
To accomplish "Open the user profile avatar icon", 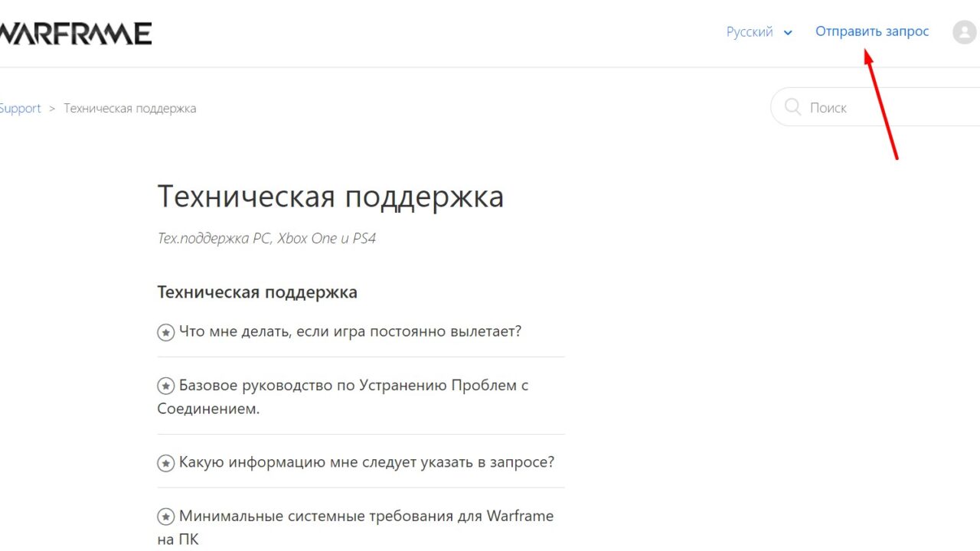I will pyautogui.click(x=965, y=32).
